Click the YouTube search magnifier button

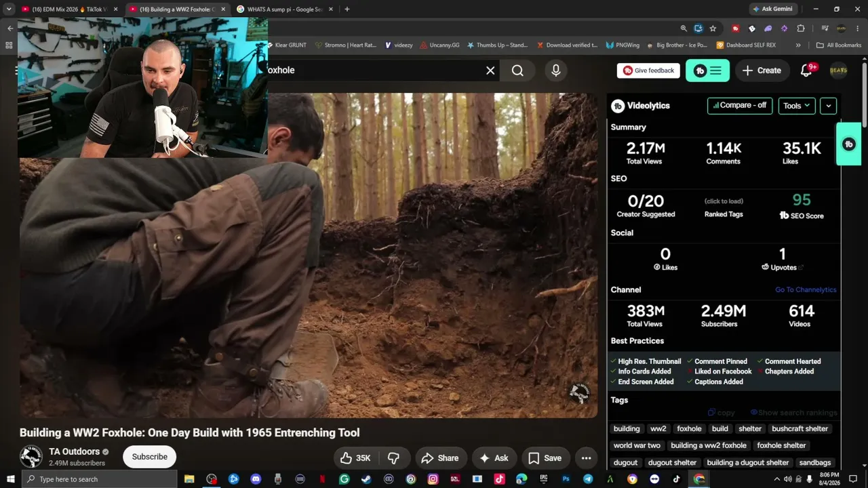[x=517, y=70]
